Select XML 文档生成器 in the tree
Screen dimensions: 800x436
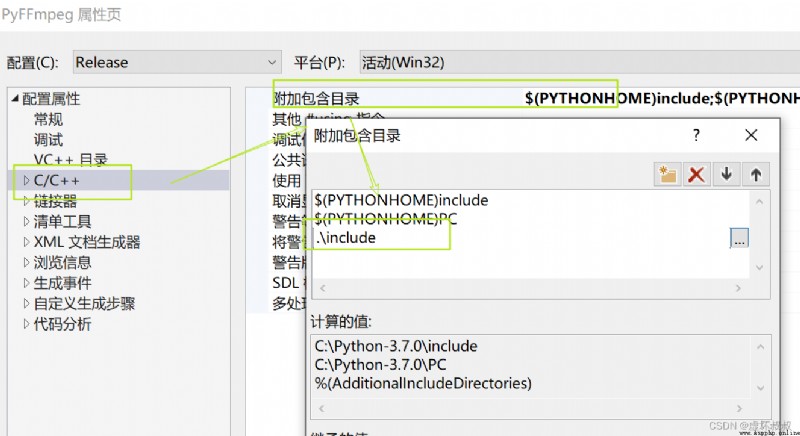coord(87,242)
